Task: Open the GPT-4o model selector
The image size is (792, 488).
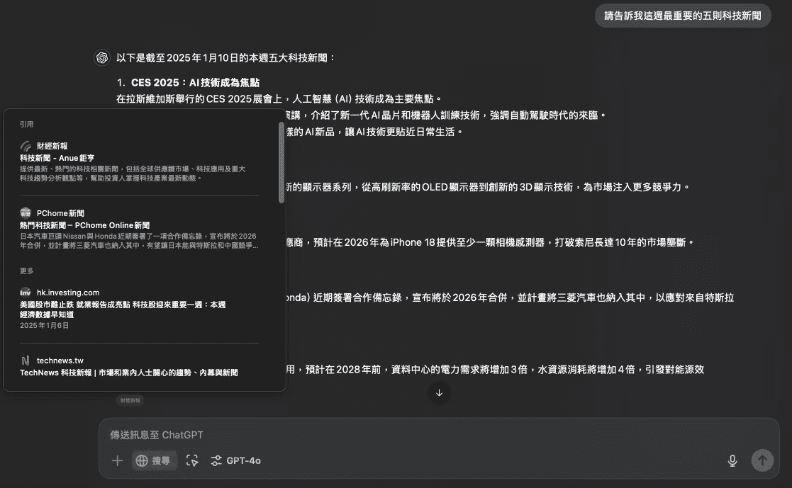Action: [x=236, y=460]
